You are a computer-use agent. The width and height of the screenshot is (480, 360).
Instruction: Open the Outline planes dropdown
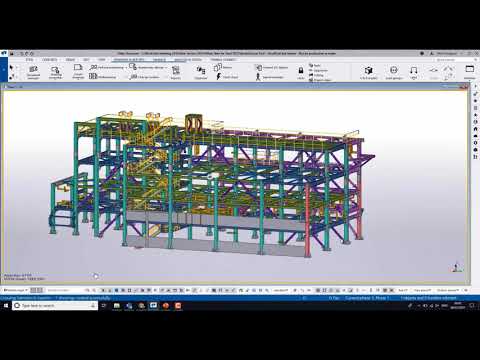449,290
